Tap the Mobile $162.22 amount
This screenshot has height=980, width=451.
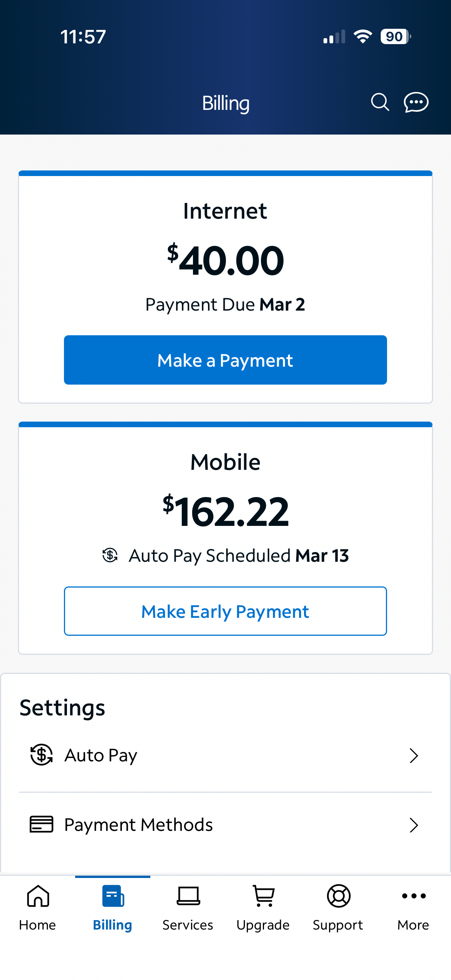click(225, 511)
